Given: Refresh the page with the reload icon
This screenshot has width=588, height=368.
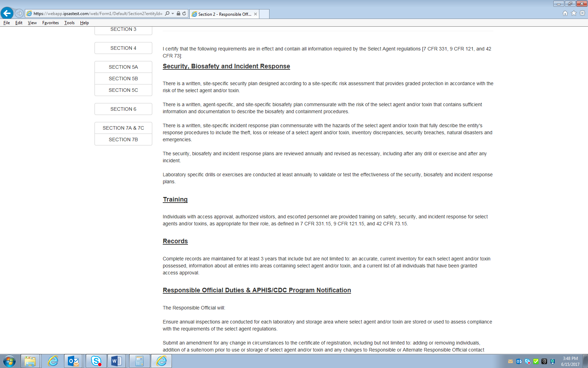Looking at the screenshot, I should (184, 13).
